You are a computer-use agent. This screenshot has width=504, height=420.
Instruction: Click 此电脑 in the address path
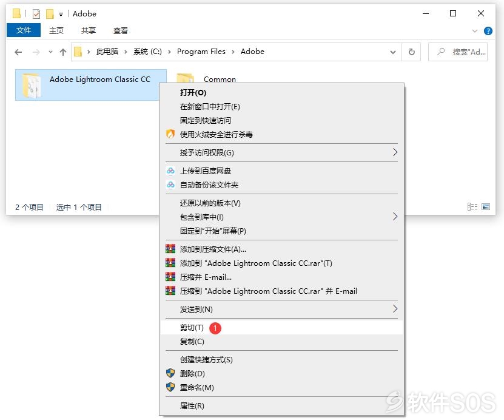tap(107, 52)
